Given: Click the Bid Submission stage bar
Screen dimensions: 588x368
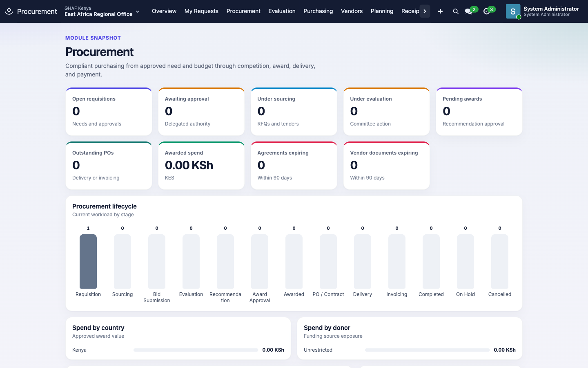Looking at the screenshot, I should point(157,261).
